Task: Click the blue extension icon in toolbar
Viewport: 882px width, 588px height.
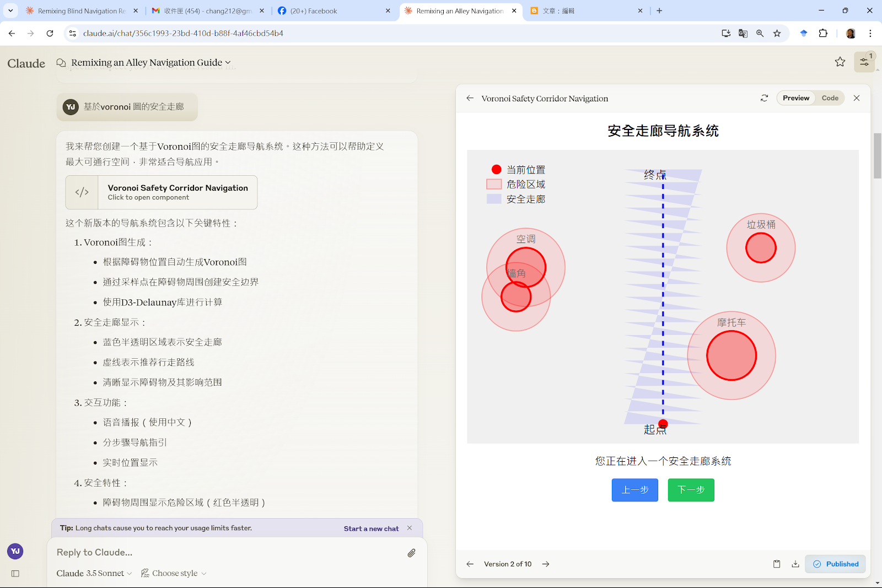Action: click(x=804, y=34)
